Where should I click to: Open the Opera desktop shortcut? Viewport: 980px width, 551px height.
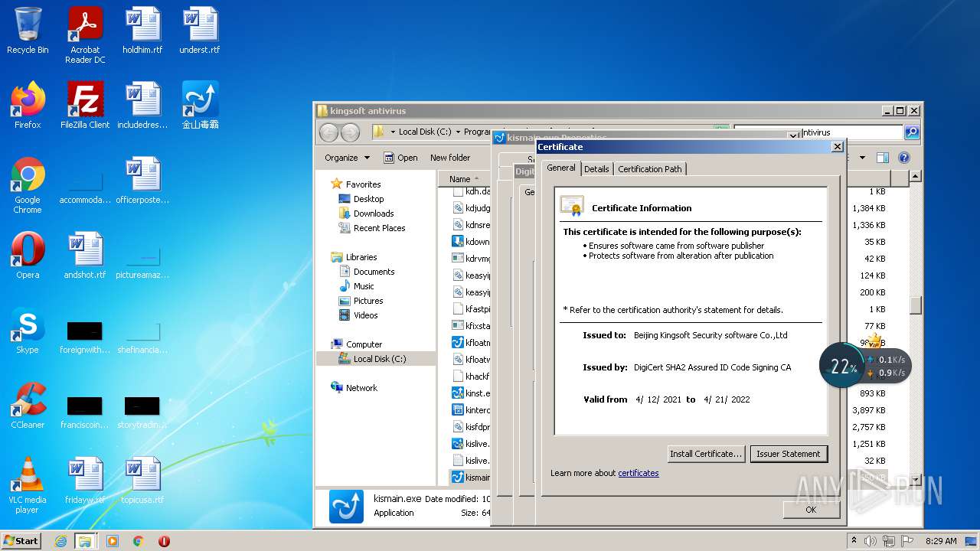coord(28,256)
